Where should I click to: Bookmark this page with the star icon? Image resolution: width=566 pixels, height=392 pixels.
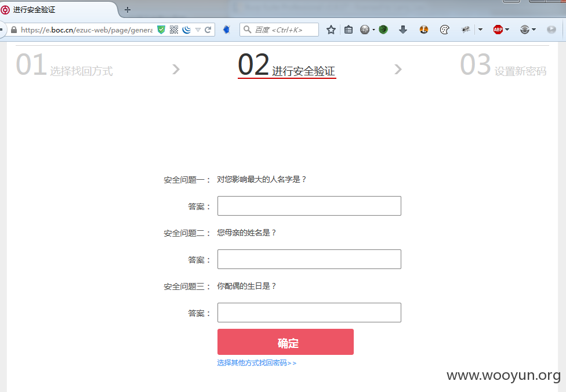[x=331, y=30]
